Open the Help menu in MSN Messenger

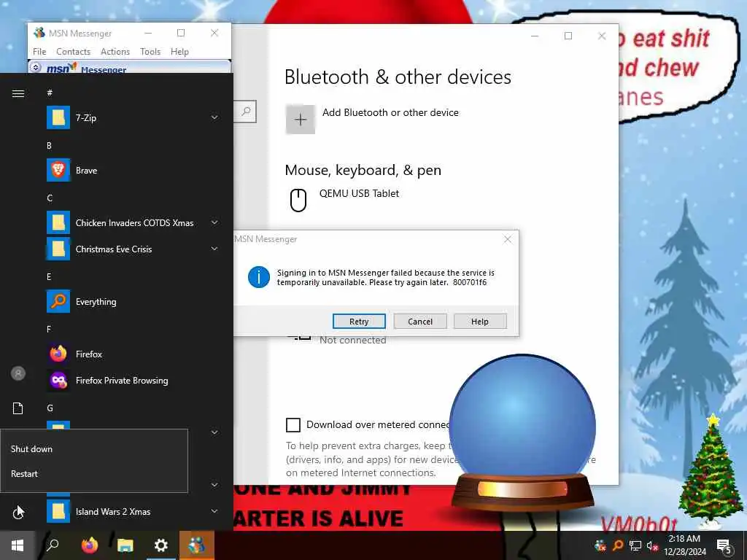coord(179,52)
